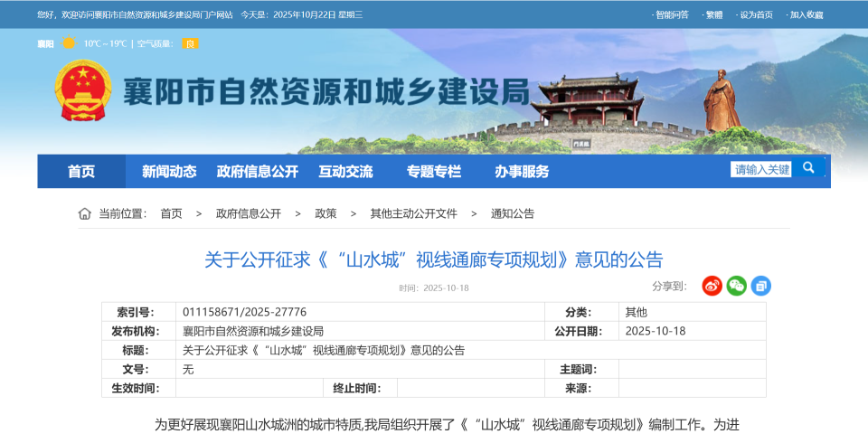Click the welcome greeting text
Screen dimensions: 868x434
135,15
